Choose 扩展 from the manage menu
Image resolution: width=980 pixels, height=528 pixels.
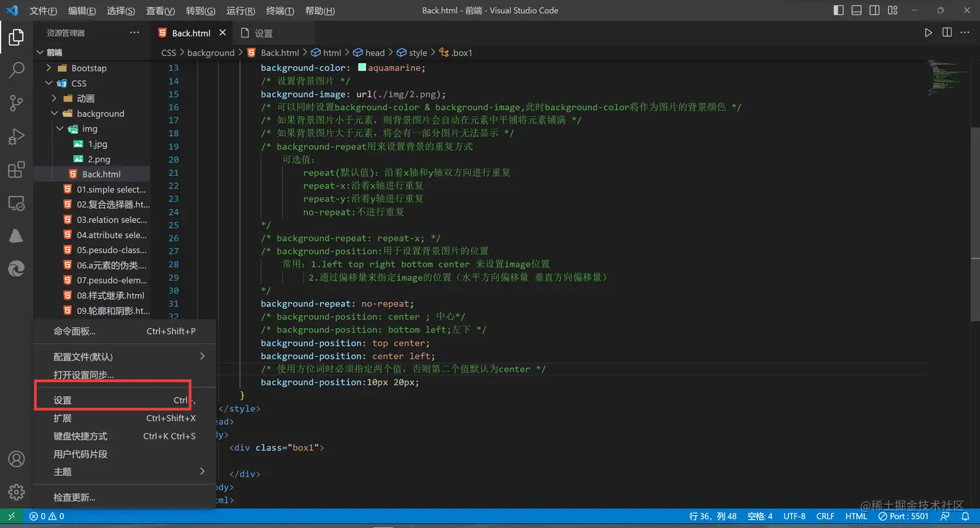pyautogui.click(x=124, y=418)
